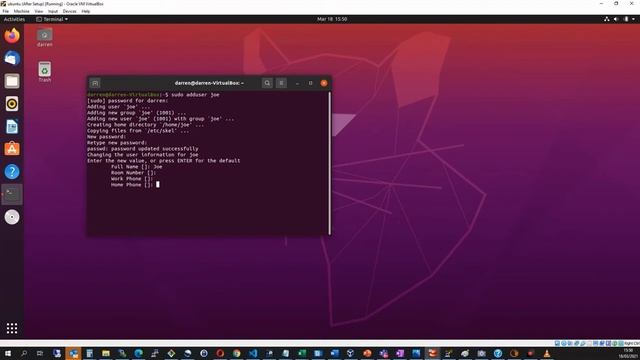Image resolution: width=640 pixels, height=360 pixels.
Task: Click the Windows taskbar clock
Action: [629, 353]
